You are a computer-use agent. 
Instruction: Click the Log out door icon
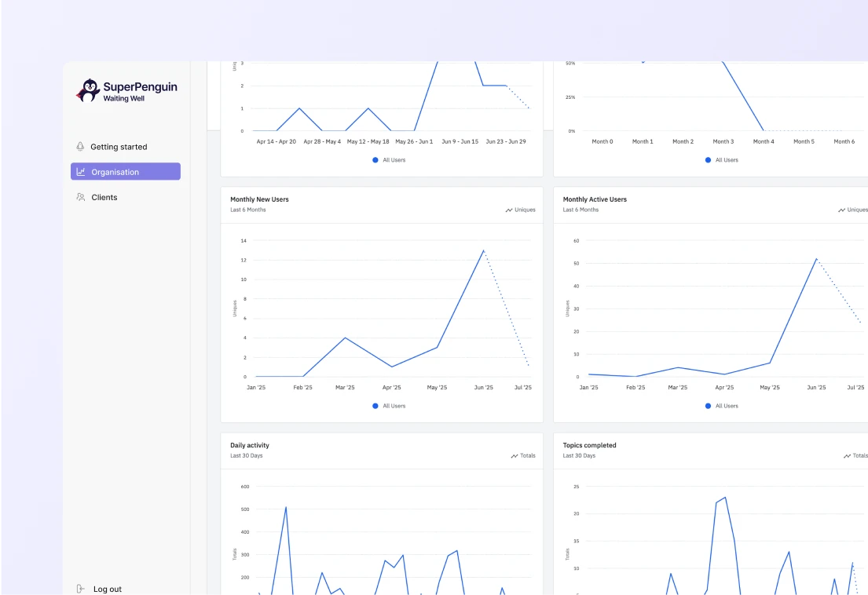81,589
